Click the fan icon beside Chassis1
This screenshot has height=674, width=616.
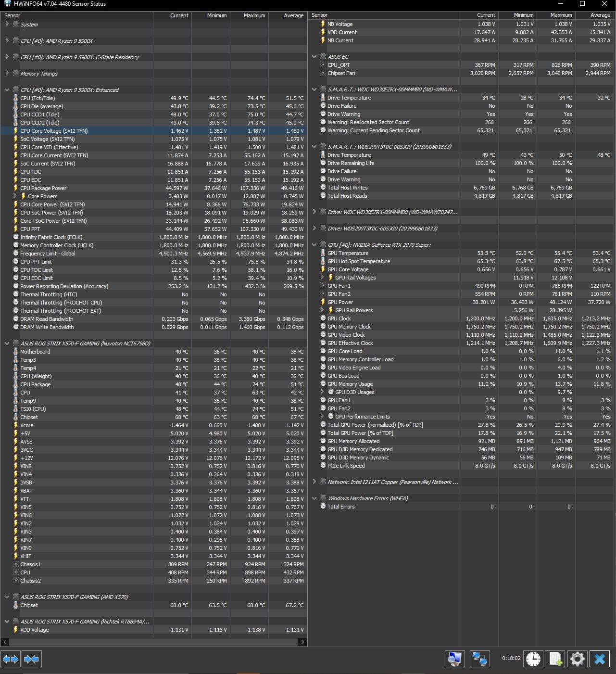(x=15, y=564)
